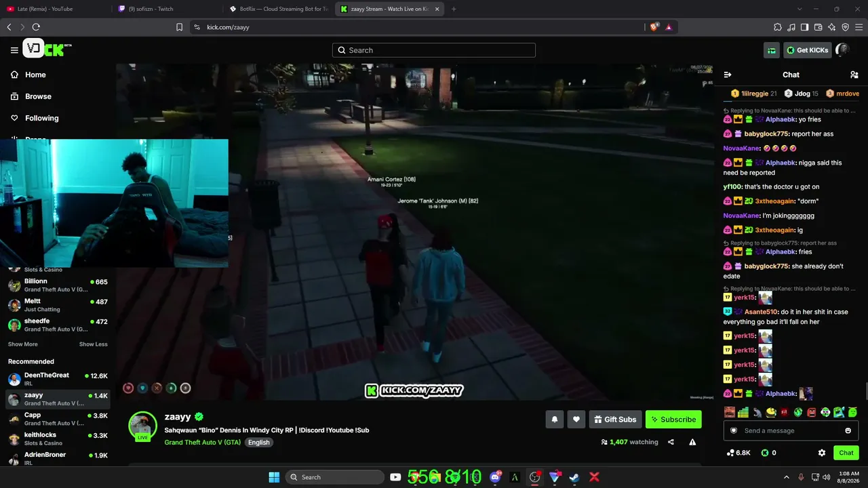The image size is (868, 488).
Task: Open Meltt Just Chatting channel
Action: coord(58,305)
